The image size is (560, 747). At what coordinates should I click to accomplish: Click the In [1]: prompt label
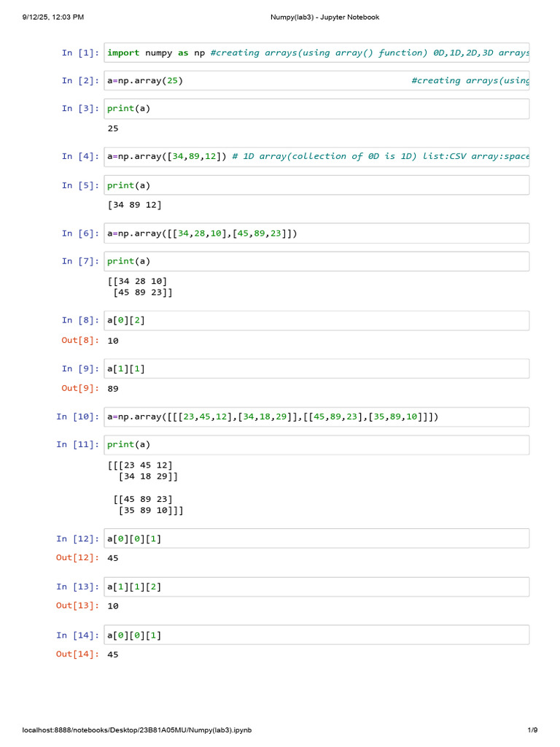coord(80,53)
